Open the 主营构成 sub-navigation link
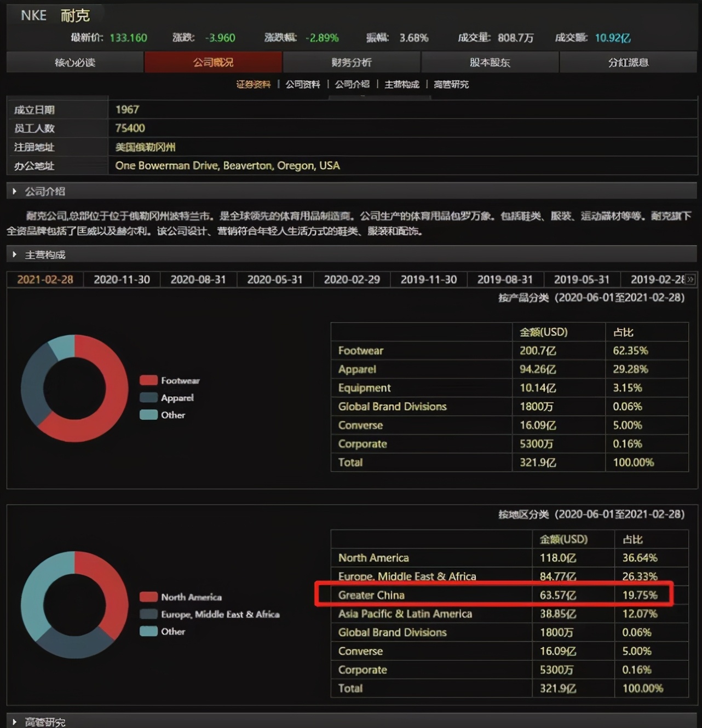Viewport: 702px width, 728px height. [402, 84]
